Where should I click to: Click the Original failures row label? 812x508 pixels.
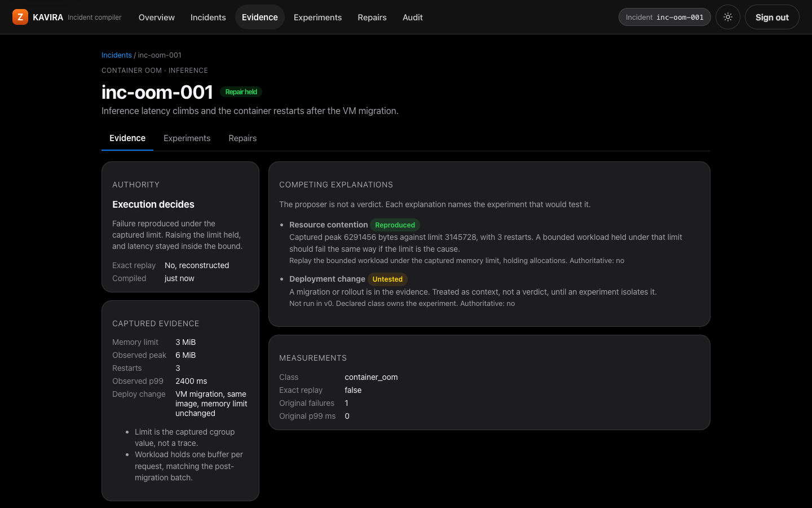(307, 403)
